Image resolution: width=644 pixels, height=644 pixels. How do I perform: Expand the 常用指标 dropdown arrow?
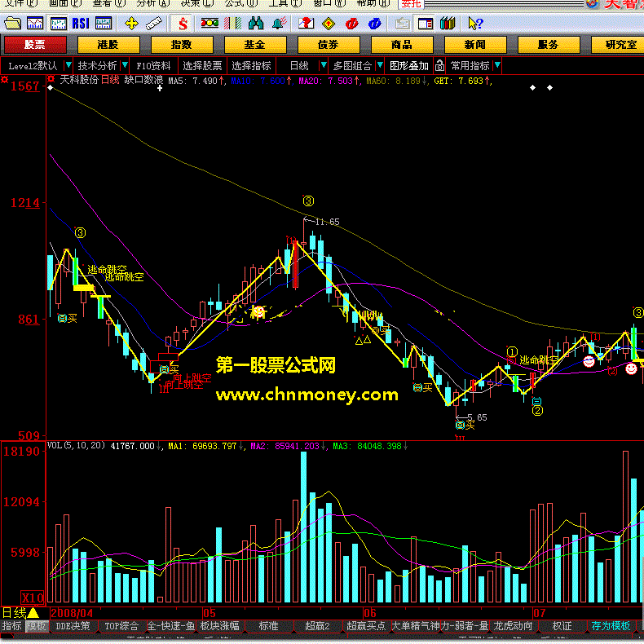(x=497, y=65)
